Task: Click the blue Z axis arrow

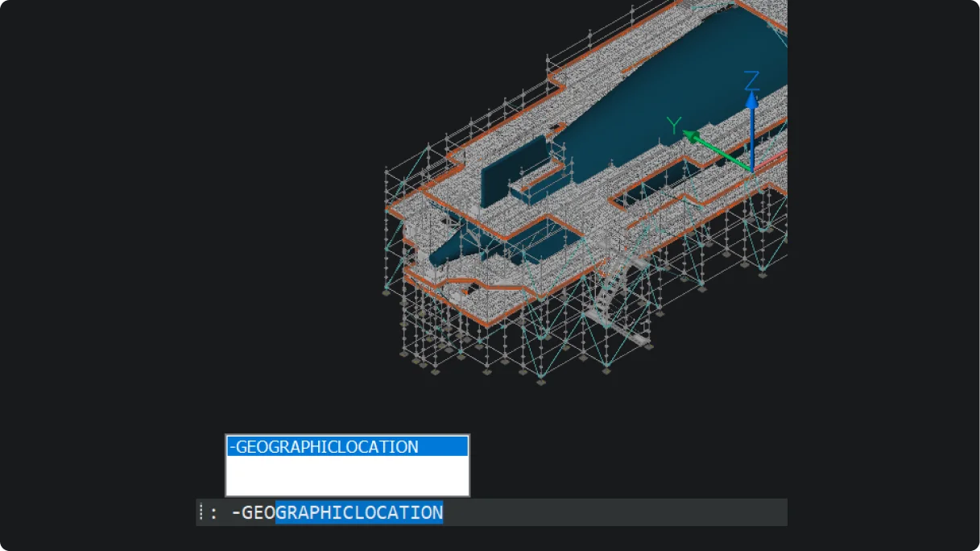Action: click(x=751, y=129)
